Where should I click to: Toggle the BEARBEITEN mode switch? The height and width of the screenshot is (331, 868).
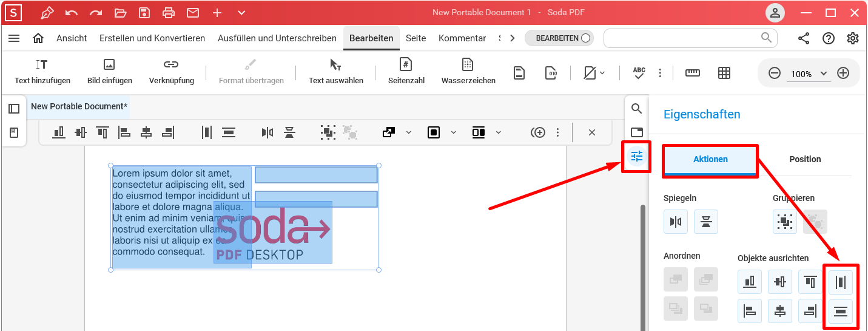(x=559, y=38)
